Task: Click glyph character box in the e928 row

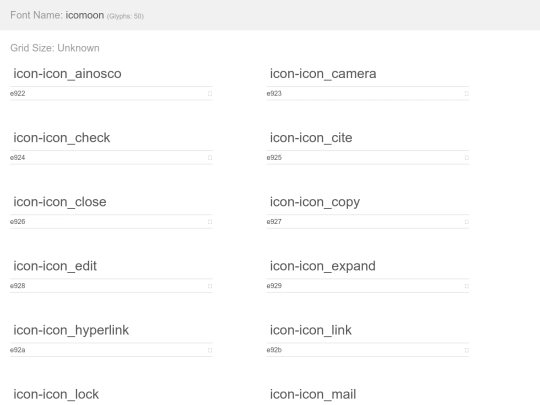Action: pos(210,286)
